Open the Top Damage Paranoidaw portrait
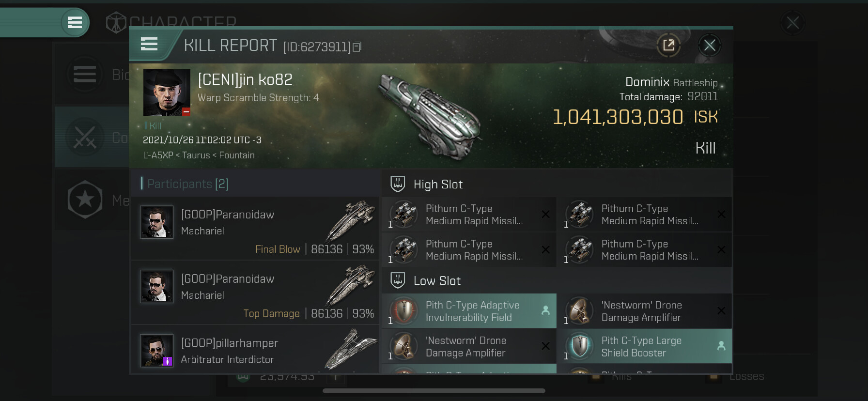868x401 pixels. point(156,286)
